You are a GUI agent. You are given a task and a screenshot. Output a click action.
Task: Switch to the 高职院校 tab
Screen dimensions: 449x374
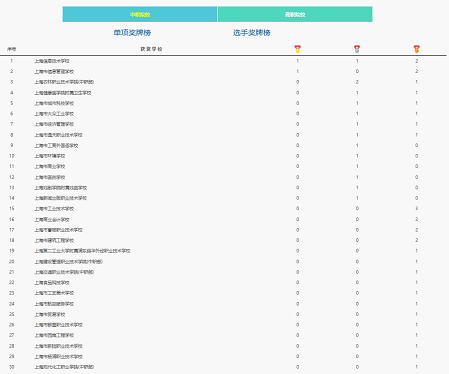point(295,14)
